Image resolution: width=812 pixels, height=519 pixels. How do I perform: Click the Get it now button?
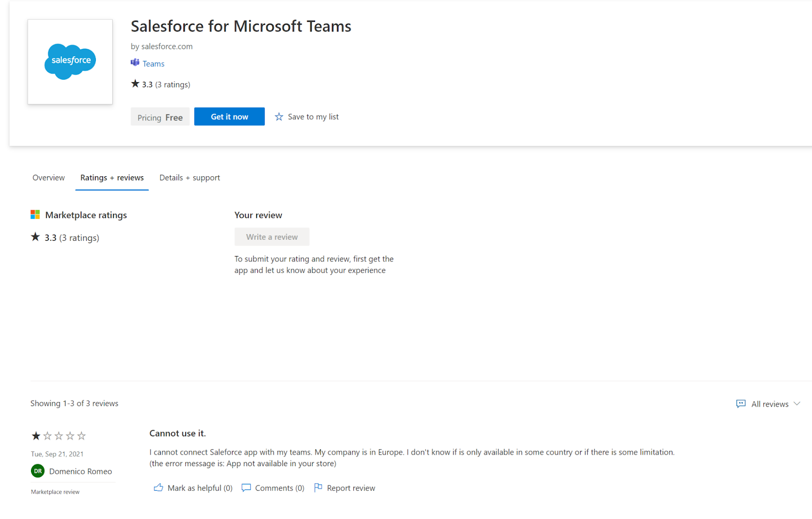click(229, 116)
